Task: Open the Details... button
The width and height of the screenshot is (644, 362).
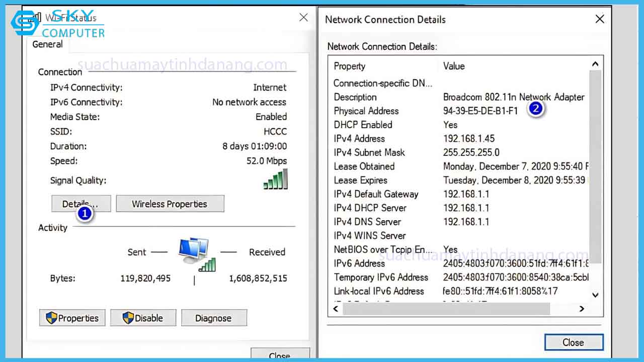Action: tap(80, 204)
